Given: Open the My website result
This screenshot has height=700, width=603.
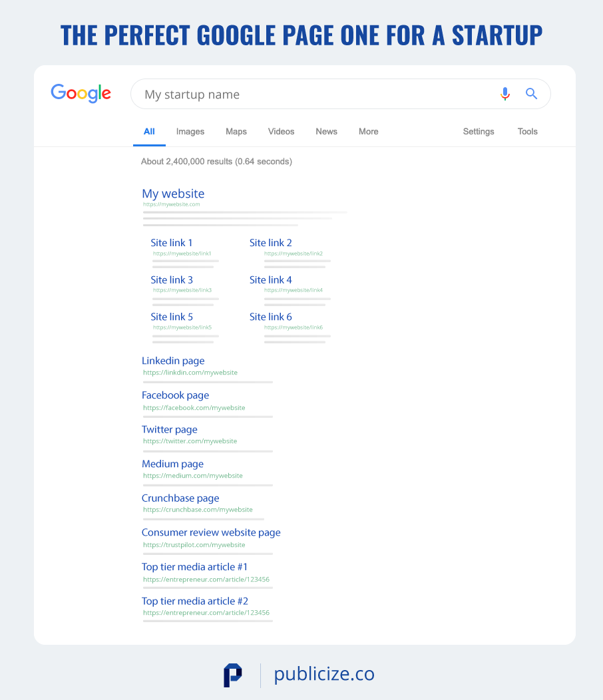Looking at the screenshot, I should 173,194.
